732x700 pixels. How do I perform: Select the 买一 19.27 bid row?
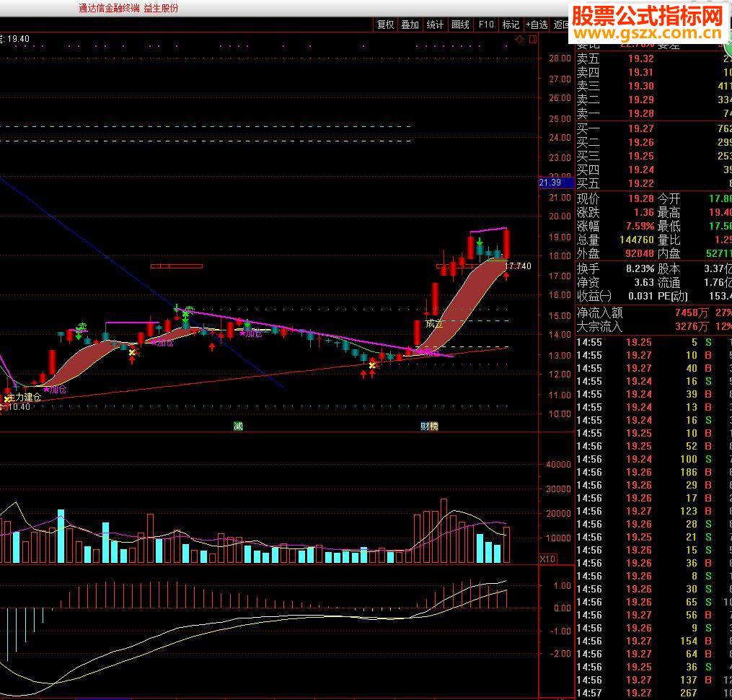point(653,128)
